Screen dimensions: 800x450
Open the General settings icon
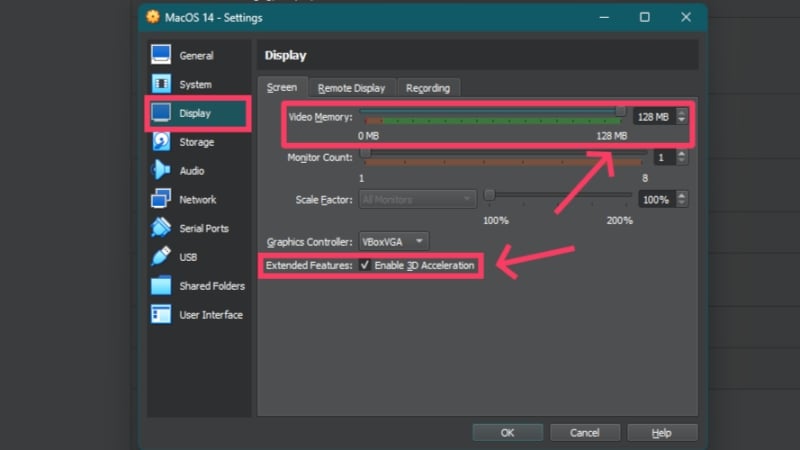point(161,55)
